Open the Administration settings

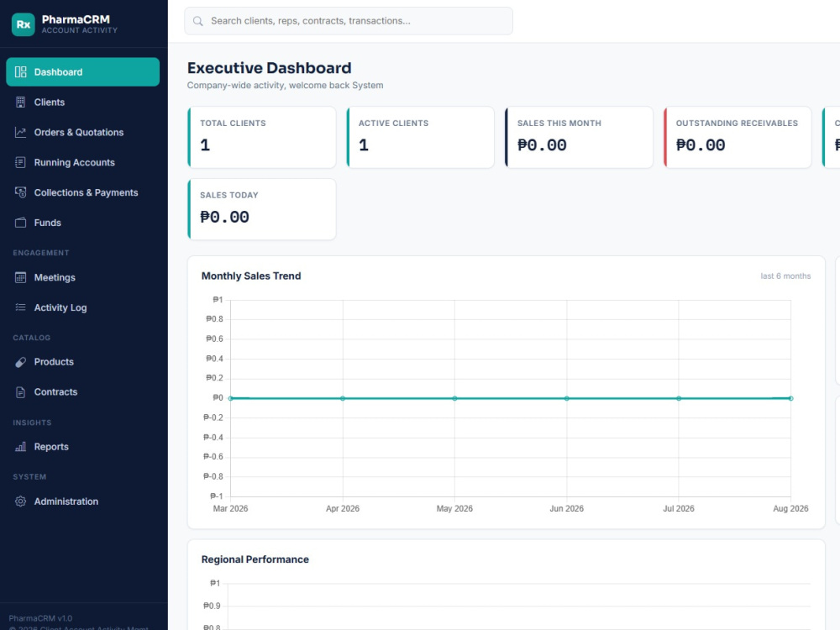coord(82,501)
